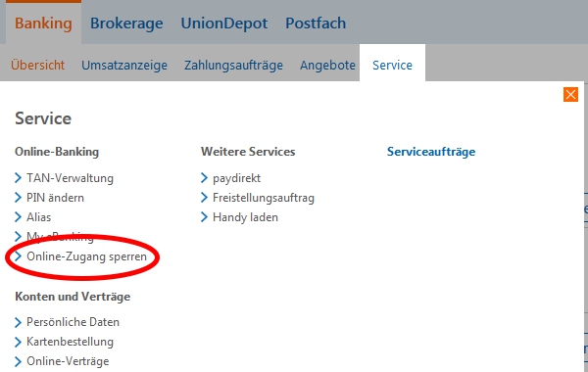
Task: Go to the Übersicht submenu item
Action: pyautogui.click(x=37, y=65)
